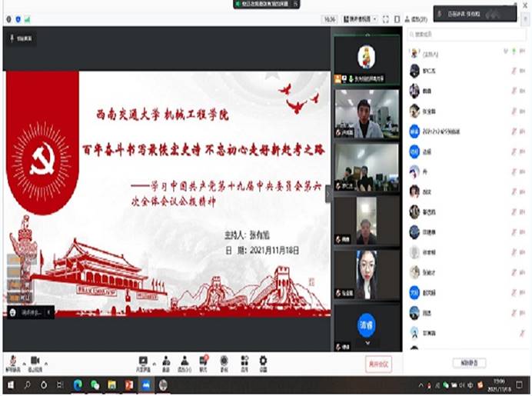Turn on camera with the video icon
The height and width of the screenshot is (396, 532).
click(35, 361)
